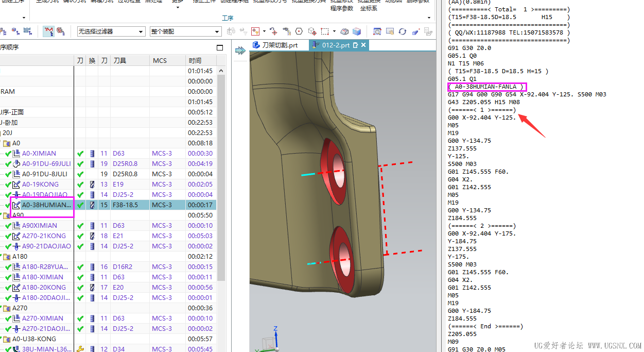
Task: Click the blue shaded cube display icon
Action: pos(356,31)
